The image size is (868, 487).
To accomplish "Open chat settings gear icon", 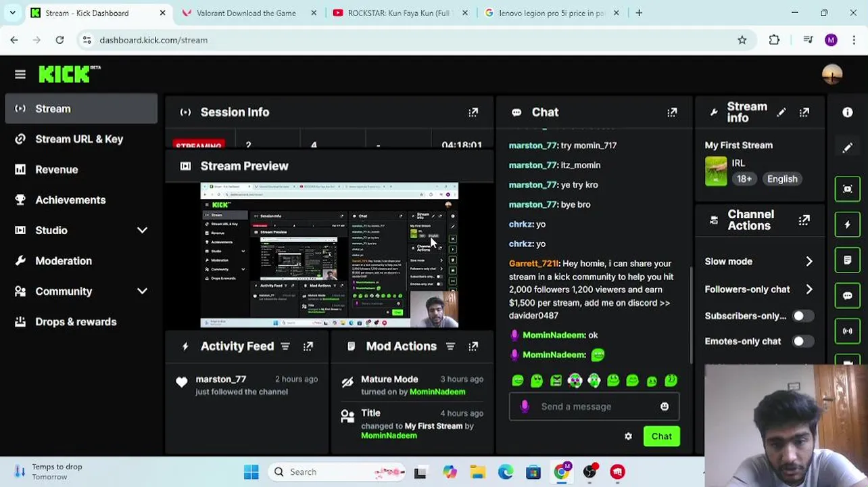I will [628, 436].
